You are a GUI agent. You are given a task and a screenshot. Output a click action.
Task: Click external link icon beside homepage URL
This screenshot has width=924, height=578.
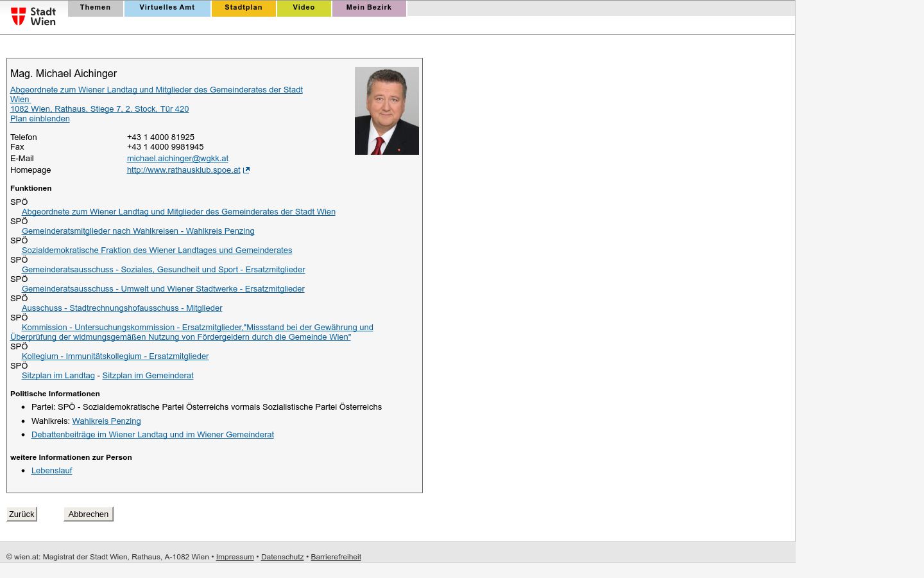pyautogui.click(x=246, y=170)
